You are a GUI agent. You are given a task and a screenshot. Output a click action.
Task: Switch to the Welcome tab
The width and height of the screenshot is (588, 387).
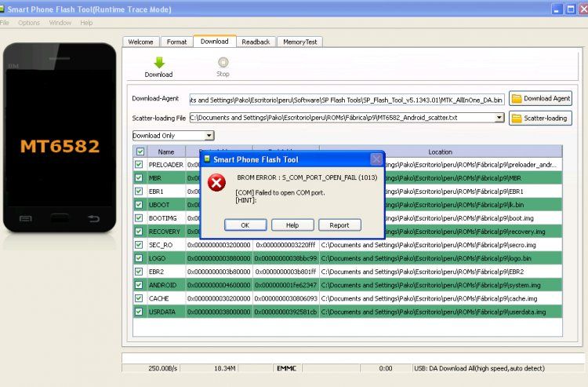pos(140,42)
